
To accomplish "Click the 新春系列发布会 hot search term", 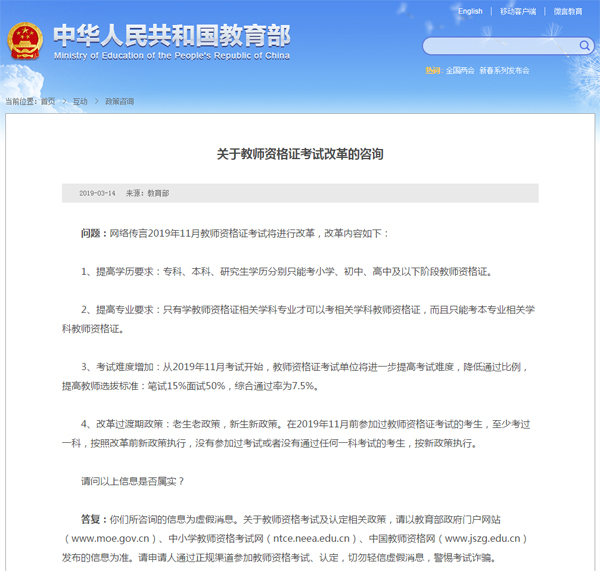I will point(504,71).
